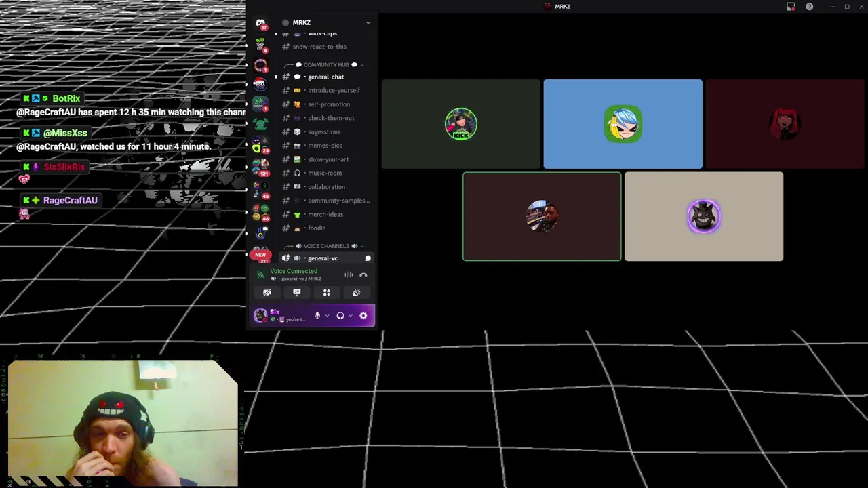Select the server folder with badge 46

pos(260,213)
